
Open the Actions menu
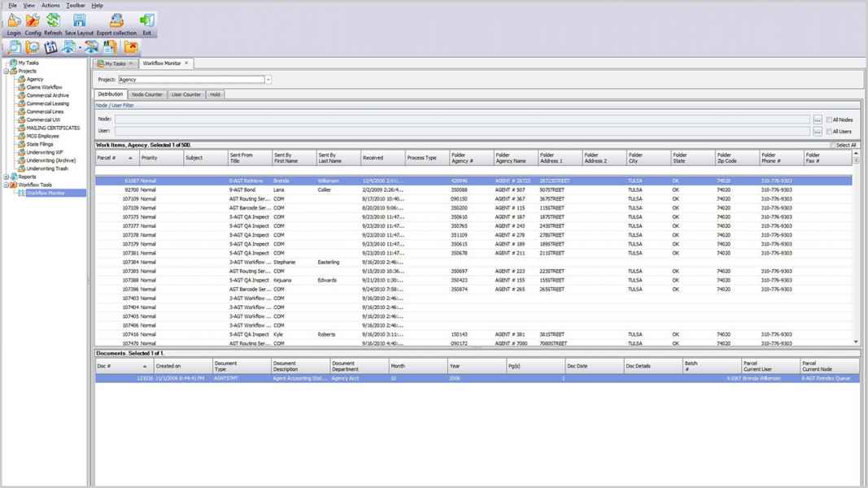point(50,6)
